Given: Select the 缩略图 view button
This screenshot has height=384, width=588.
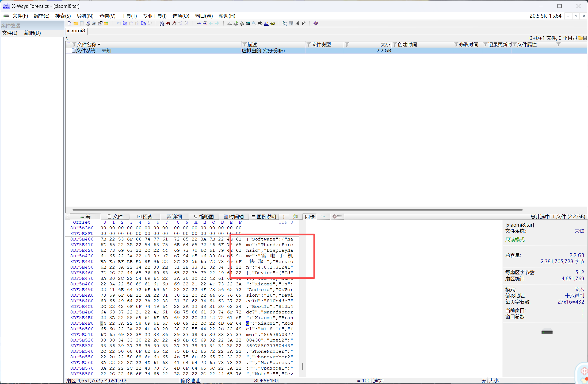Looking at the screenshot, I should click(x=204, y=216).
